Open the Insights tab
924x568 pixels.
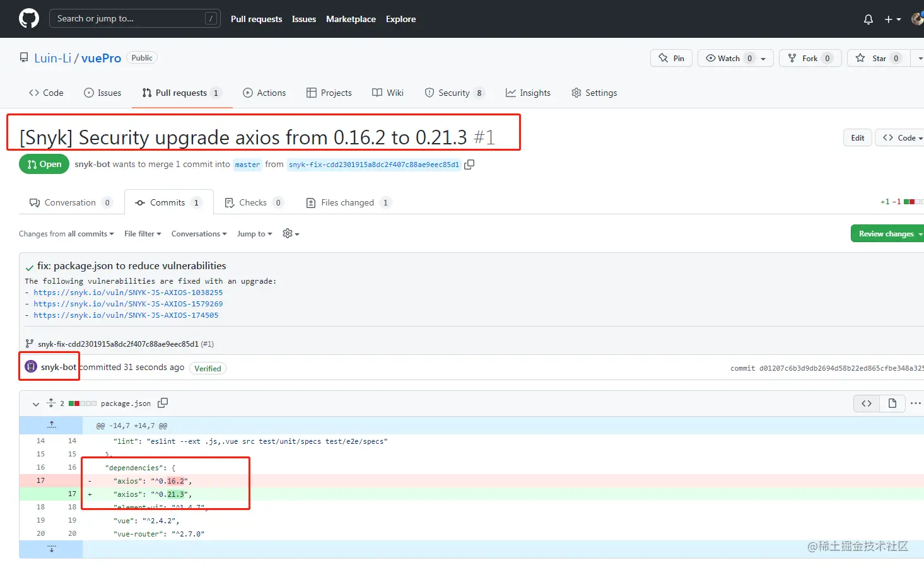(x=528, y=93)
